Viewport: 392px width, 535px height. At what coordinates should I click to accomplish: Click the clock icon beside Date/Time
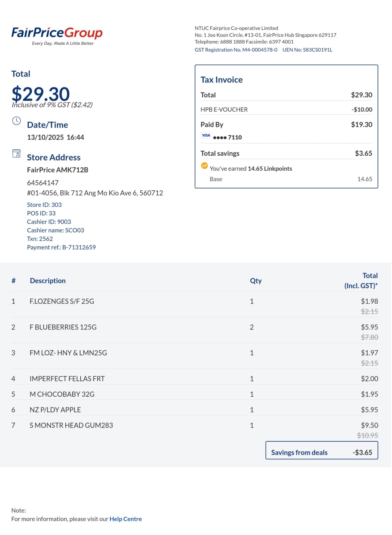[x=17, y=121]
